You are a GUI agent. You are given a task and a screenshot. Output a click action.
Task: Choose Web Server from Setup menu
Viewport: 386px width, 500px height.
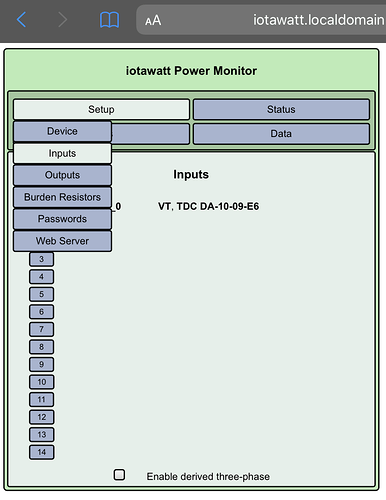coord(62,241)
